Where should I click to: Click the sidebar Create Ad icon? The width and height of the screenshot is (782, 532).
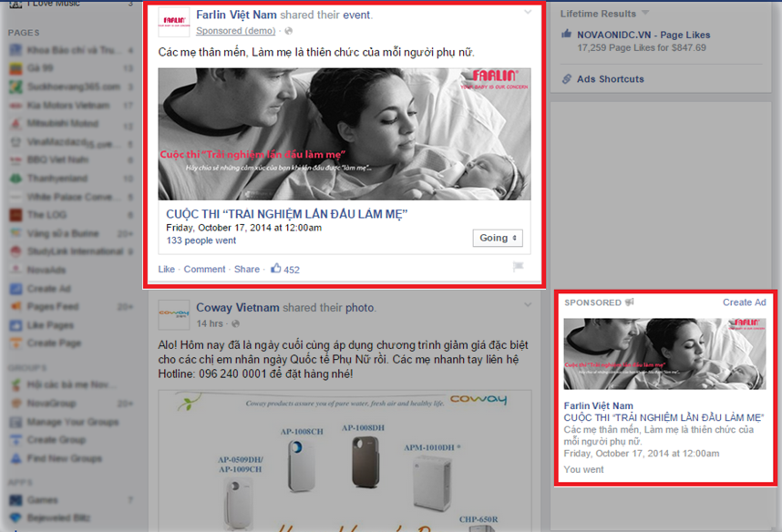tap(16, 289)
